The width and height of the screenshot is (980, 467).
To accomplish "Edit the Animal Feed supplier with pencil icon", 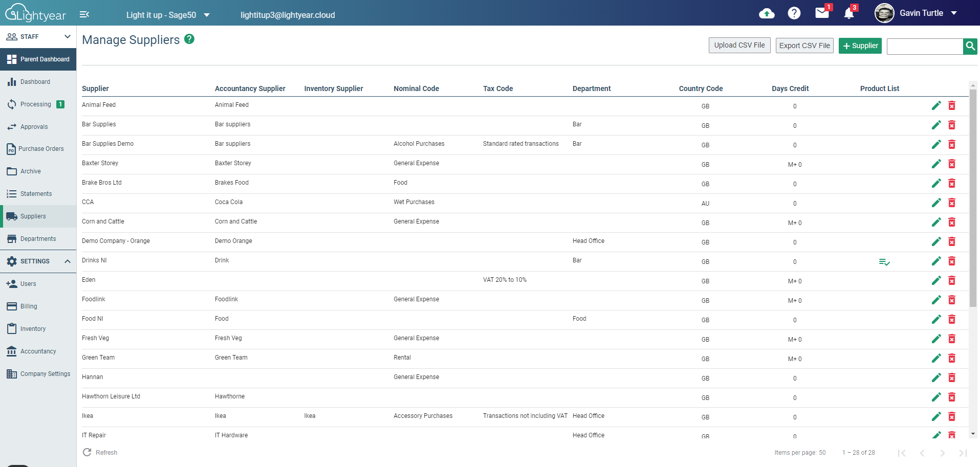I will 936,106.
